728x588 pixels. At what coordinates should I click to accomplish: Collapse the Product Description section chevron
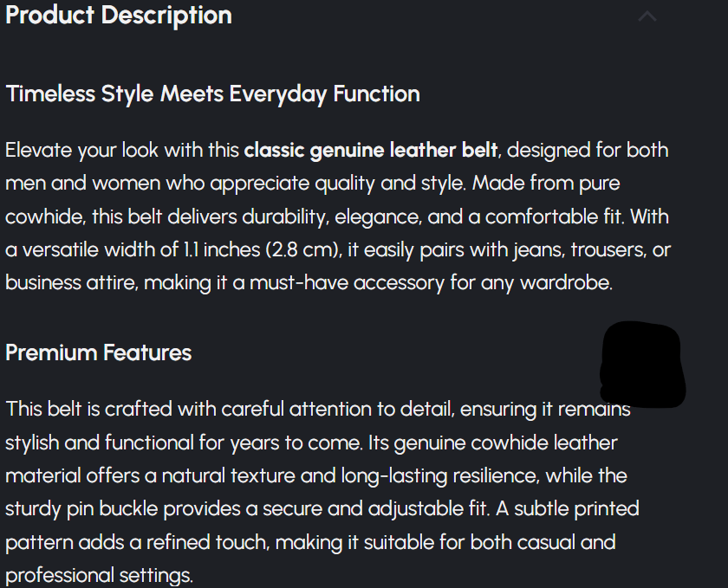pos(647,16)
